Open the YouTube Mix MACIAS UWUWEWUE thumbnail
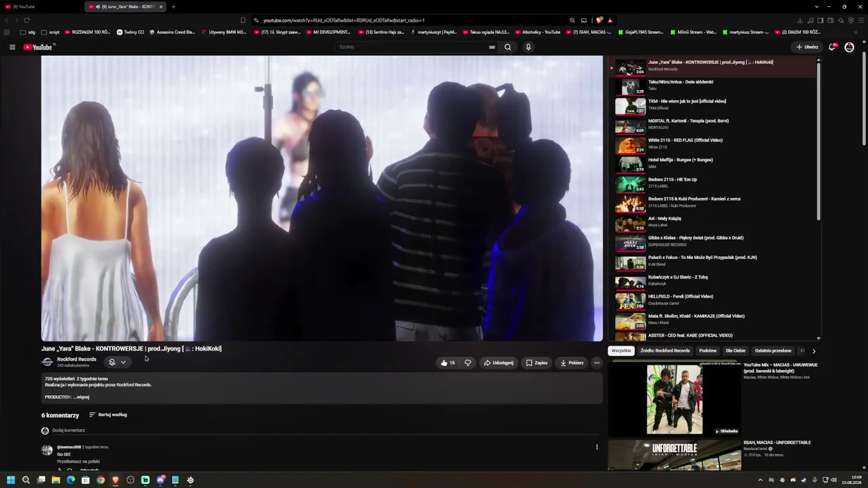Screen dimensions: 868x488 click(675, 399)
